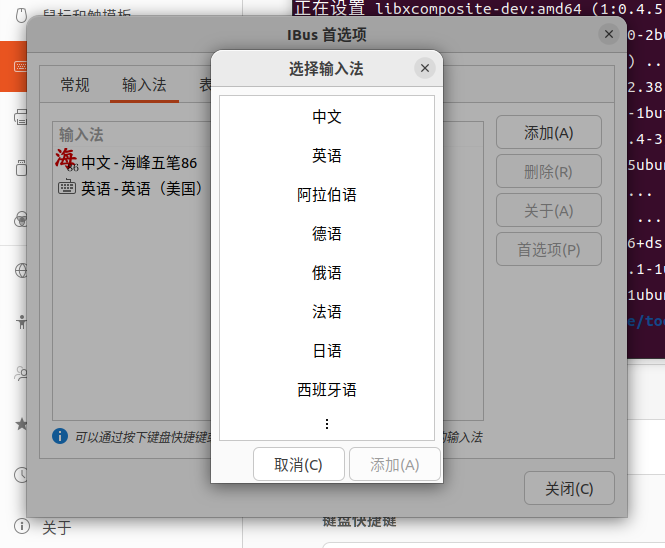This screenshot has height=548, width=665.
Task: Close the IBus 首选项 window
Action: 609,34
